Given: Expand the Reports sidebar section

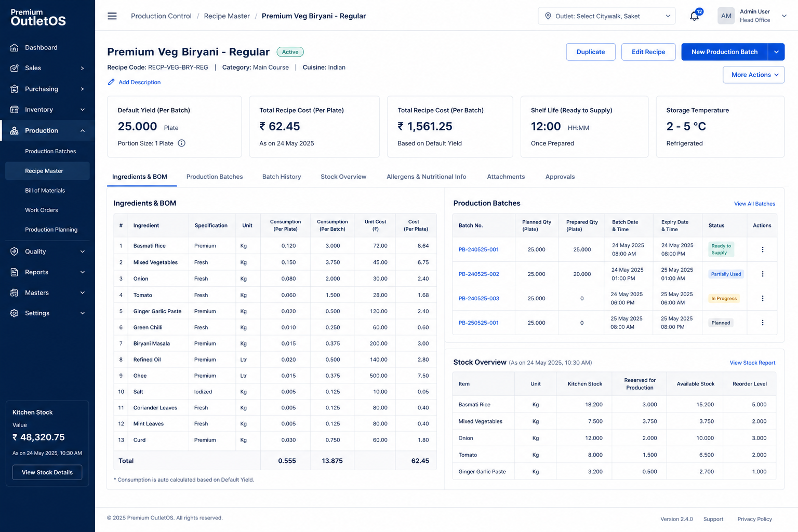Looking at the screenshot, I should click(x=83, y=272).
